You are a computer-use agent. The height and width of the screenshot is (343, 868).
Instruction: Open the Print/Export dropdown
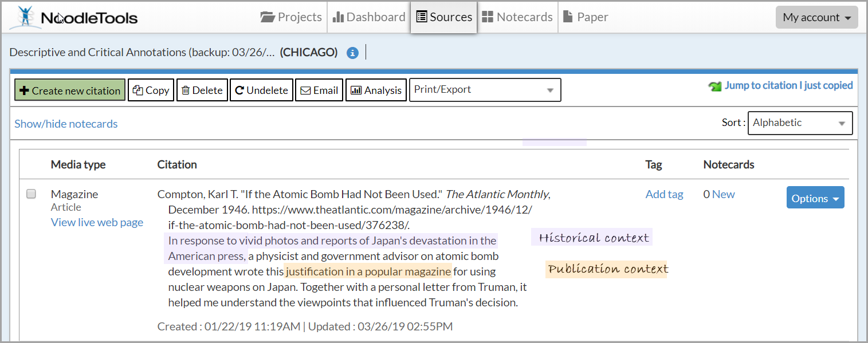point(484,90)
